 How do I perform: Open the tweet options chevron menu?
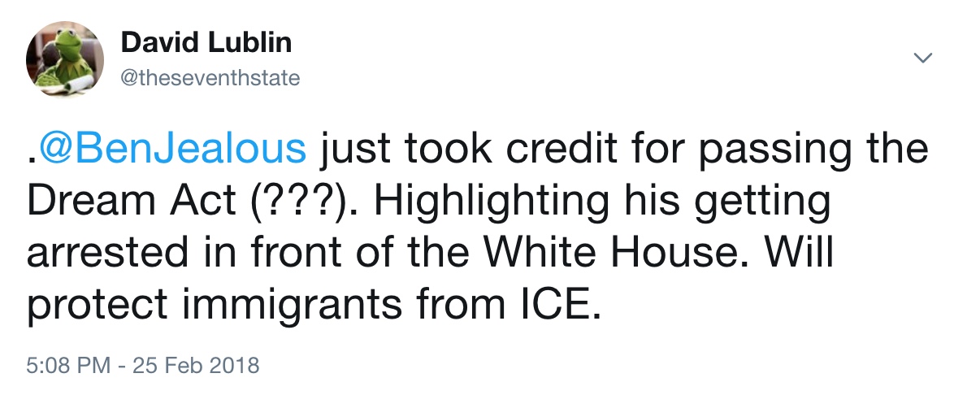(x=922, y=58)
